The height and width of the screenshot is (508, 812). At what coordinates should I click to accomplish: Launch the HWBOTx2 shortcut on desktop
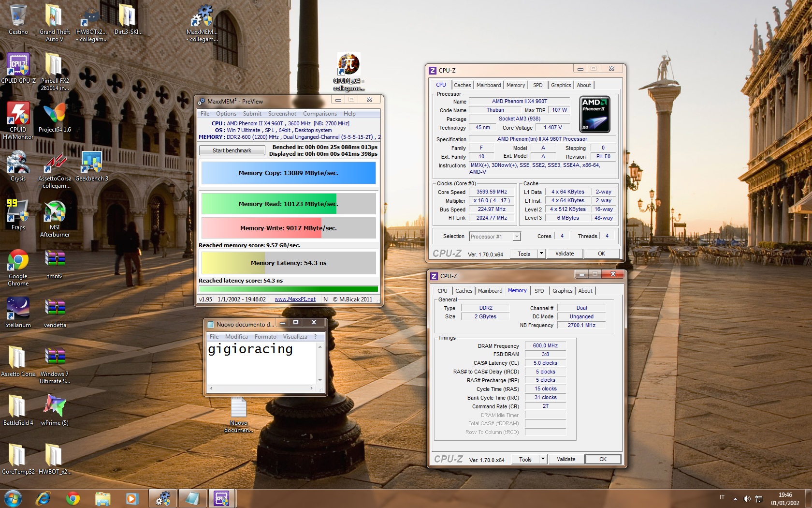coord(91,22)
